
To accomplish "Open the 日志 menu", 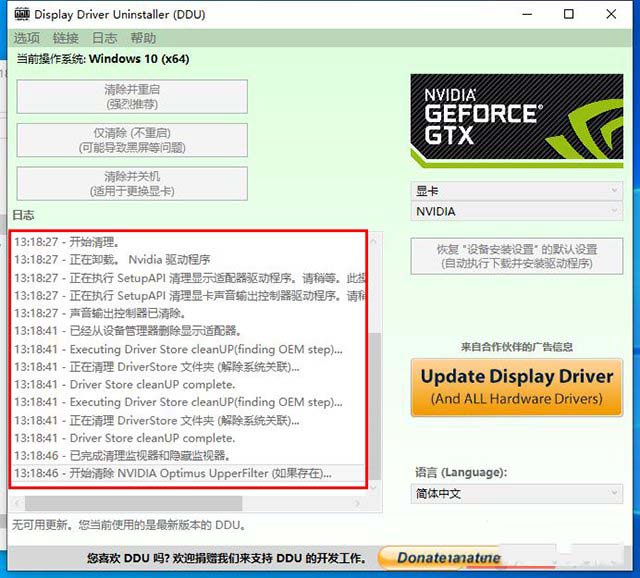I will [x=104, y=38].
